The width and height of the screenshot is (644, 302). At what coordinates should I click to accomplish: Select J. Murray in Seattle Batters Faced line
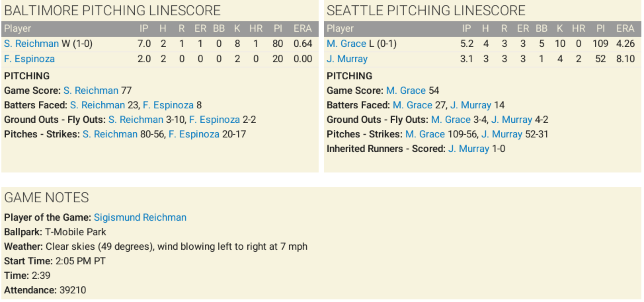point(470,105)
